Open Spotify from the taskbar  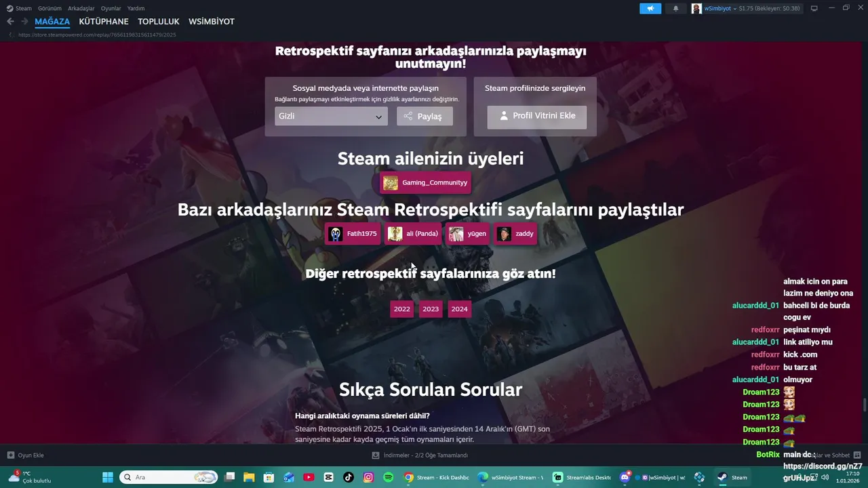tap(389, 477)
